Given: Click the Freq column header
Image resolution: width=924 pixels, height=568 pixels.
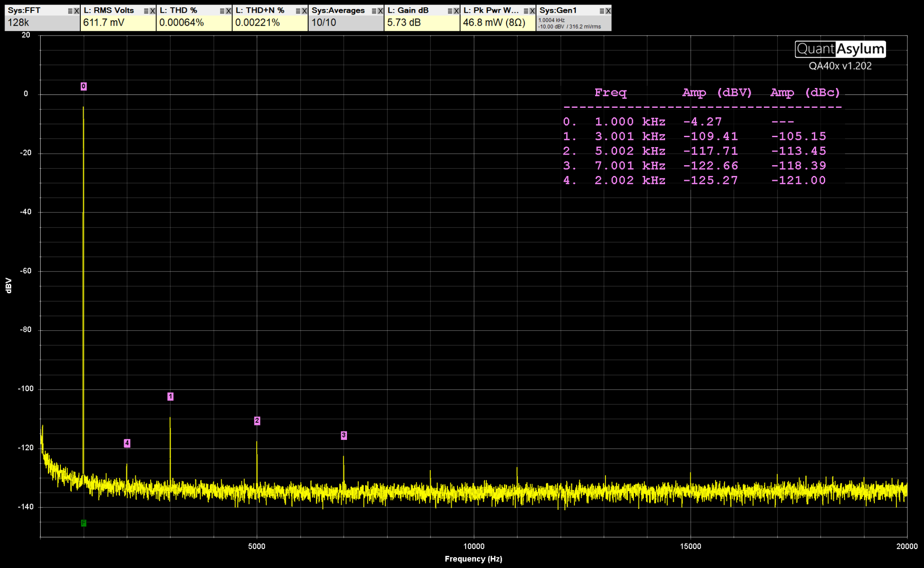Looking at the screenshot, I should (x=610, y=92).
